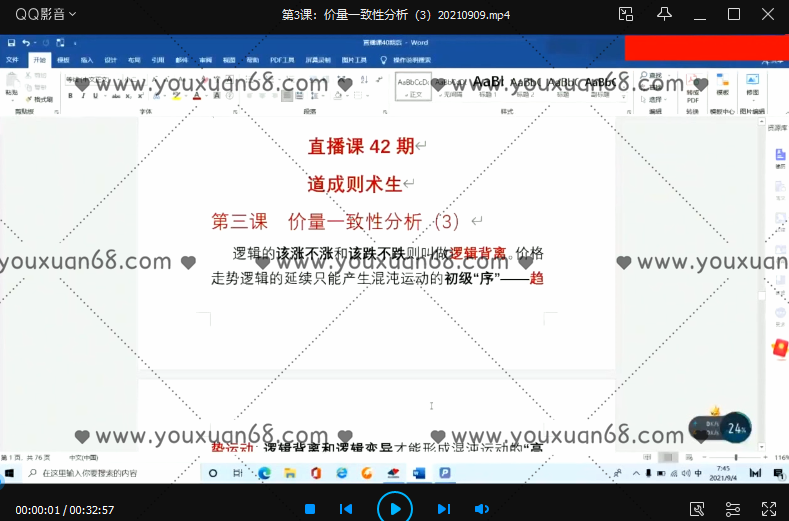Open the 选择 select dropdown
Viewport: 789px width, 521px height.
coord(653,99)
